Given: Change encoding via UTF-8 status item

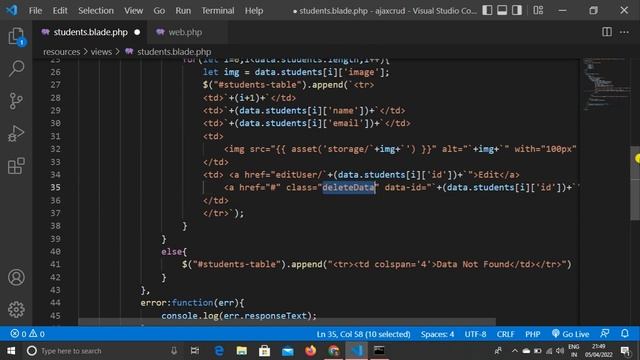Looking at the screenshot, I should pyautogui.click(x=475, y=334).
